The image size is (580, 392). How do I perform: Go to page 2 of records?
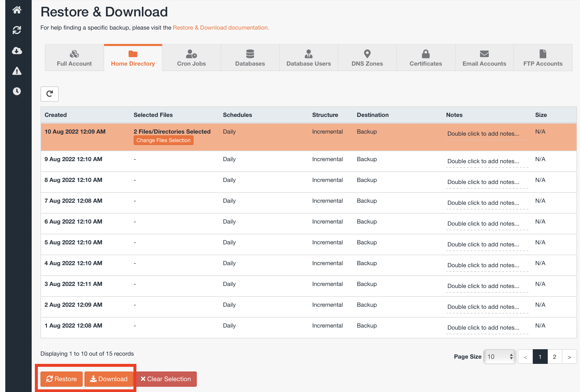click(x=554, y=357)
